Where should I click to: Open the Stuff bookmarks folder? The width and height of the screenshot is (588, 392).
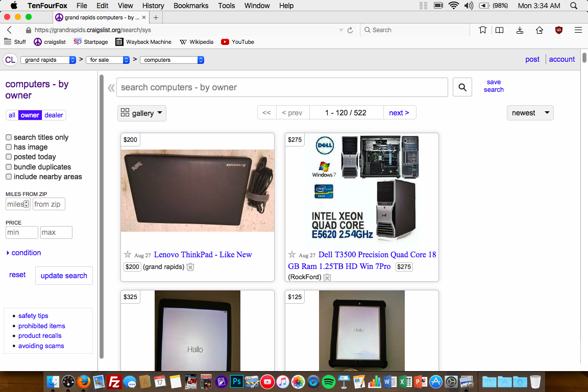coord(15,42)
